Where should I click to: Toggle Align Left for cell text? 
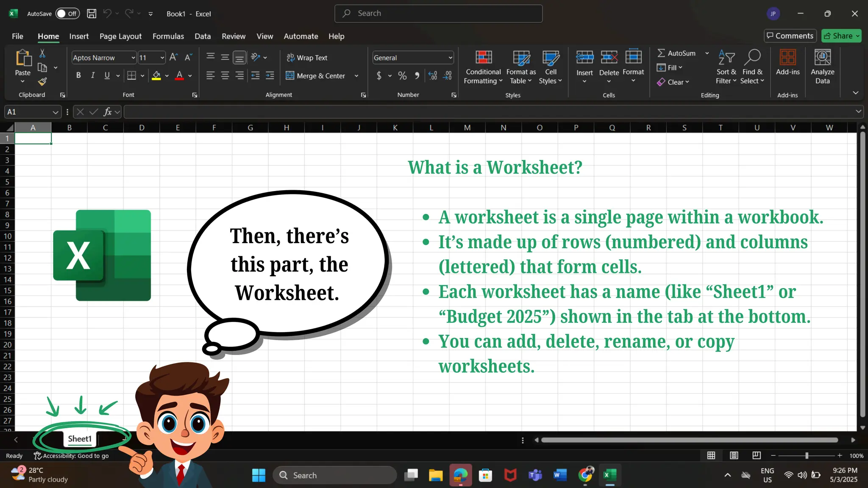tap(210, 75)
